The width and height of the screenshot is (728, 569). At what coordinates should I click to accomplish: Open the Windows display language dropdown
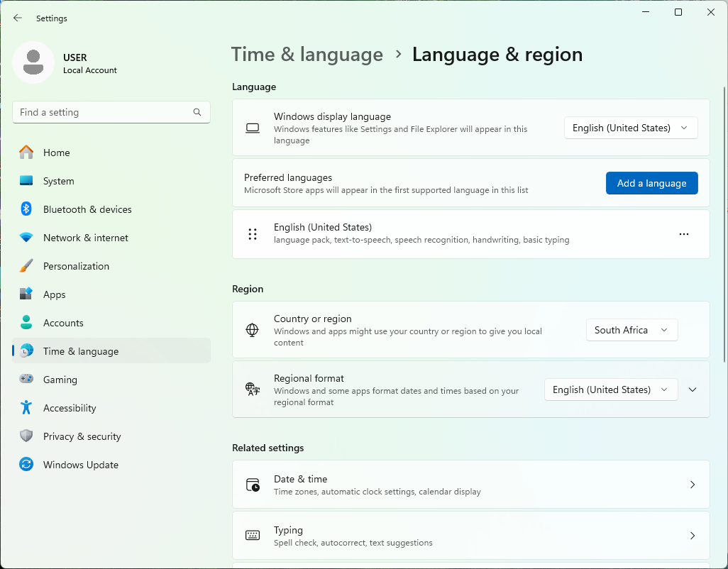631,128
